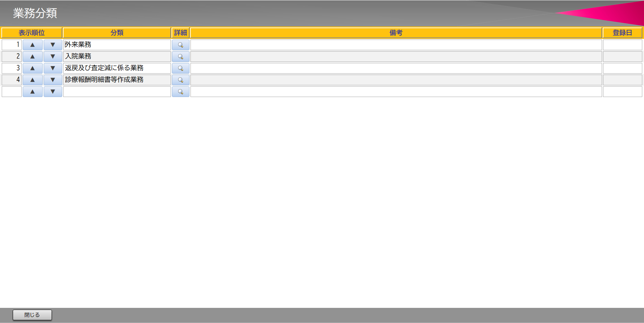Click the 備考 field in the empty last row
Image resolution: width=644 pixels, height=323 pixels.
click(x=396, y=91)
